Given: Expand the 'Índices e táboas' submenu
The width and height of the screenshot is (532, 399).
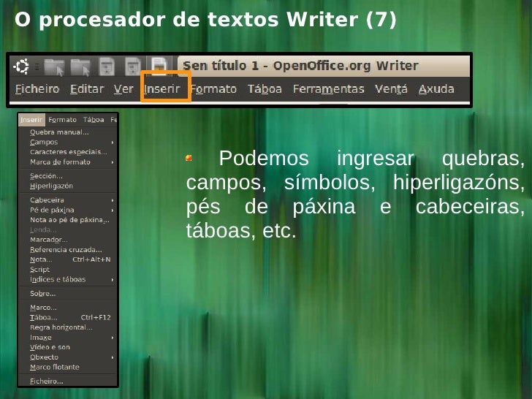Looking at the screenshot, I should (x=68, y=280).
